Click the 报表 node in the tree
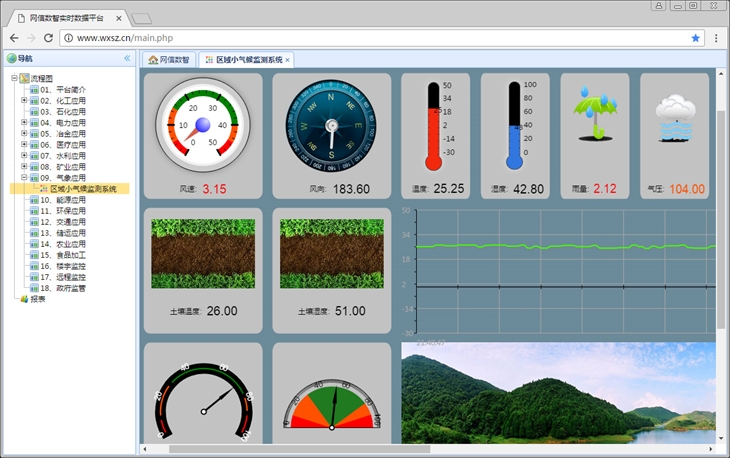Image resolution: width=730 pixels, height=458 pixels. [38, 299]
